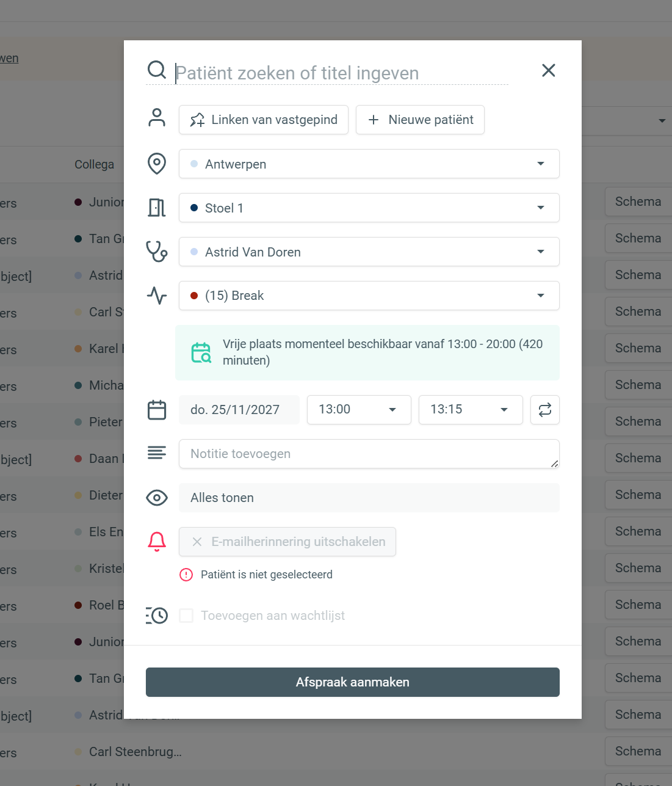Expand the Stoel 1 room dropdown
This screenshot has height=786, width=672.
point(369,208)
